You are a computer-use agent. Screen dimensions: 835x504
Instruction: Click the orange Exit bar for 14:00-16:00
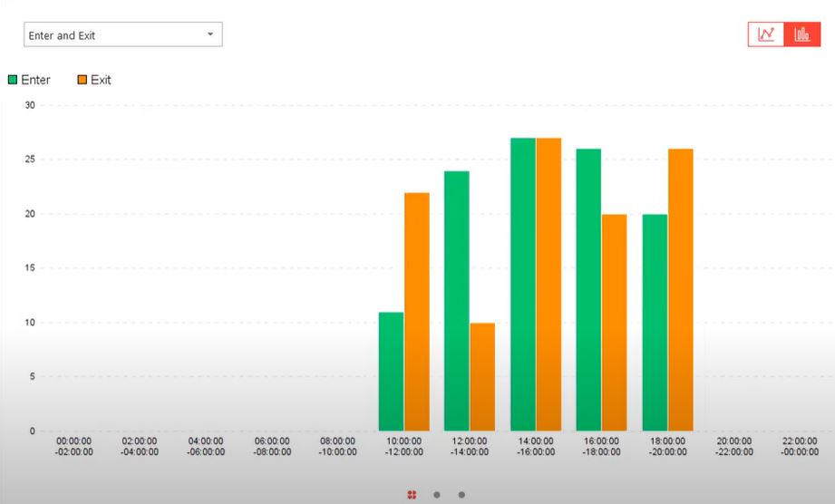pos(549,285)
